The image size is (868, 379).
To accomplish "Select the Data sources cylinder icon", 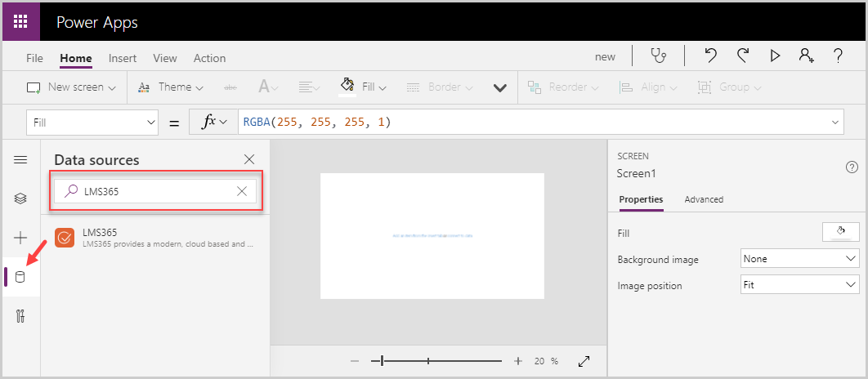I will coord(20,277).
